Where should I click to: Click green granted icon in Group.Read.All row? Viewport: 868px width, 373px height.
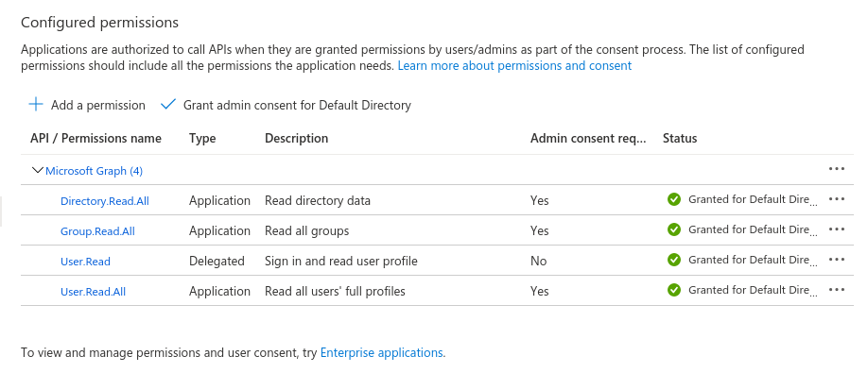coord(674,229)
